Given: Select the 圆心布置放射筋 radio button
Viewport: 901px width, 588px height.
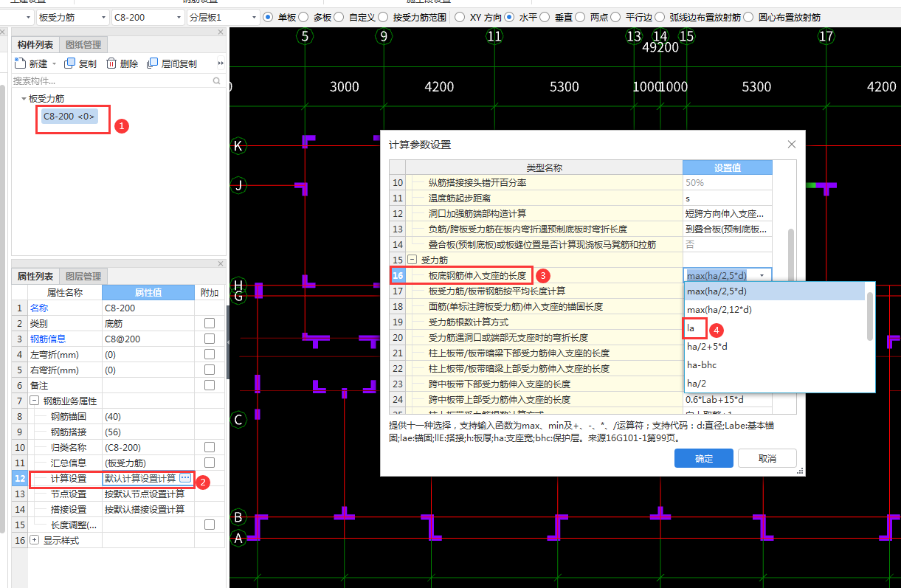Looking at the screenshot, I should tap(749, 17).
